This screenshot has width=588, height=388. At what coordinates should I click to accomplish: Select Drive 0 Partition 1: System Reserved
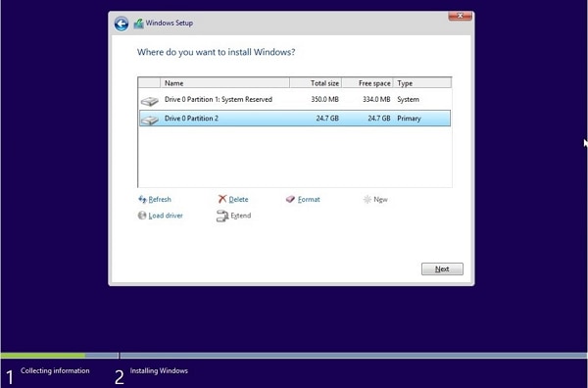click(x=295, y=99)
